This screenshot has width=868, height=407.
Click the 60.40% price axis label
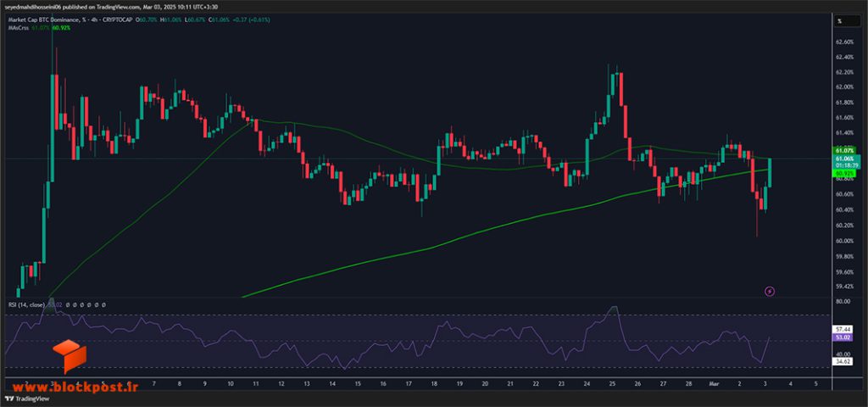coord(844,210)
